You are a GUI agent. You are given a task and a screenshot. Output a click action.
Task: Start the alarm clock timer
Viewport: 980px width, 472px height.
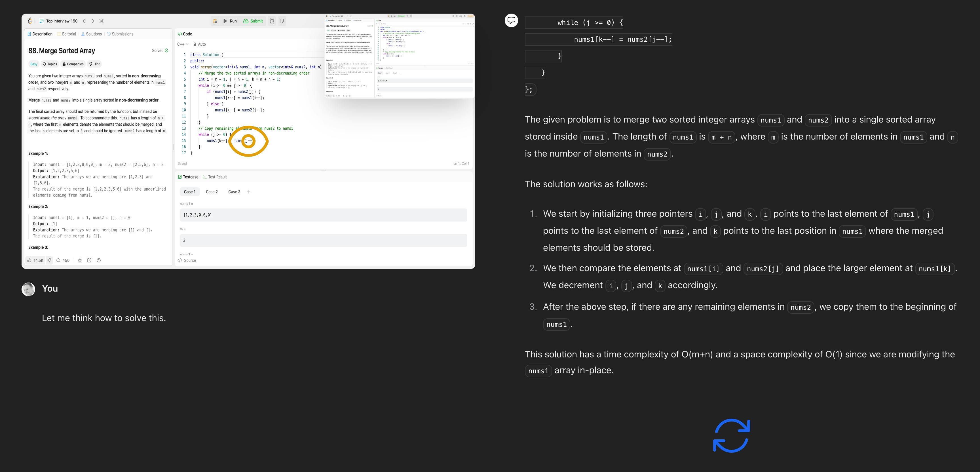click(x=272, y=21)
